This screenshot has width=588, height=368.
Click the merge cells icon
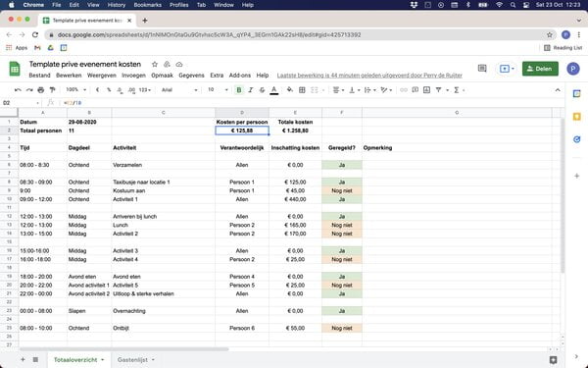coord(315,90)
